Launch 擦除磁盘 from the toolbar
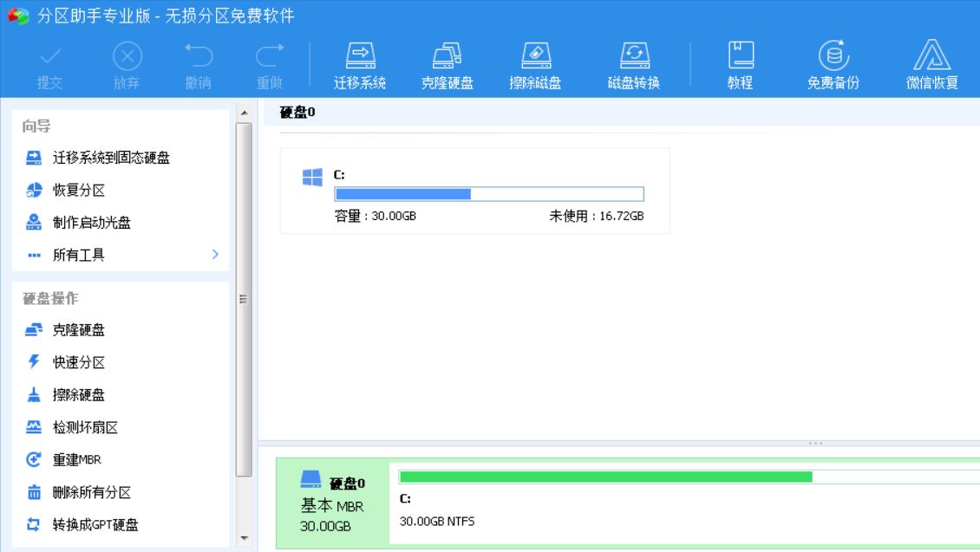The image size is (980, 552). click(534, 65)
